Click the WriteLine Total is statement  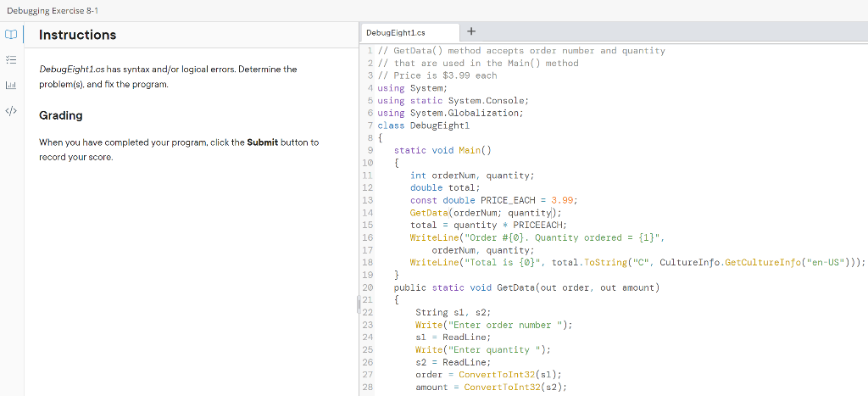click(637, 263)
